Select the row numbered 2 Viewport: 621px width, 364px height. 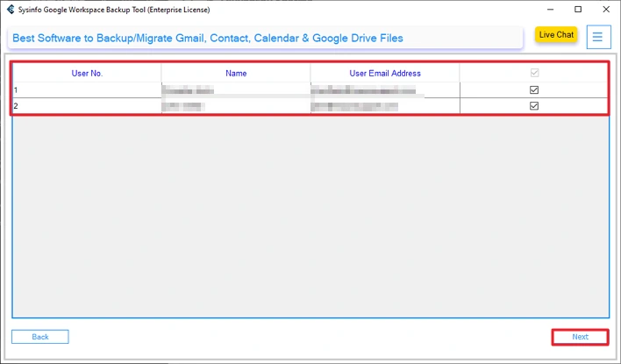coord(310,106)
